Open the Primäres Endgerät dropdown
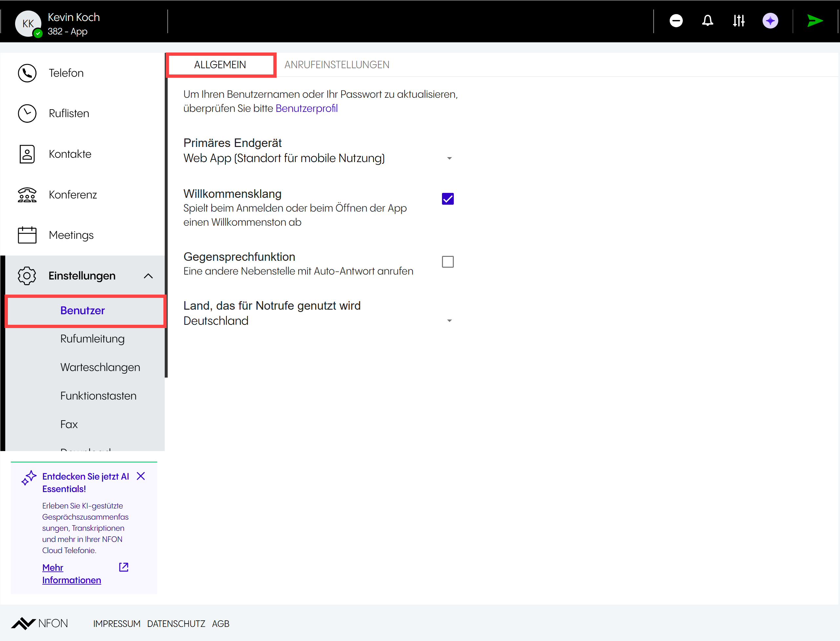This screenshot has width=840, height=641. point(449,158)
